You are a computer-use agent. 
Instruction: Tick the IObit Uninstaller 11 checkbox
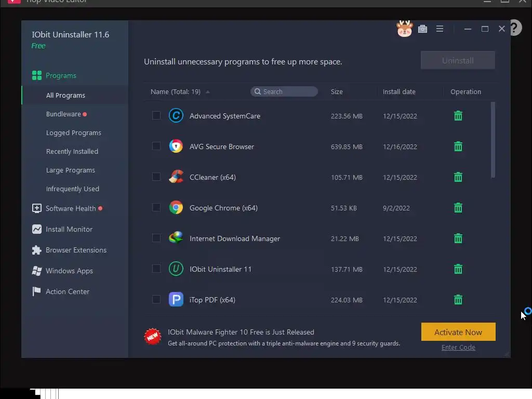tap(156, 269)
